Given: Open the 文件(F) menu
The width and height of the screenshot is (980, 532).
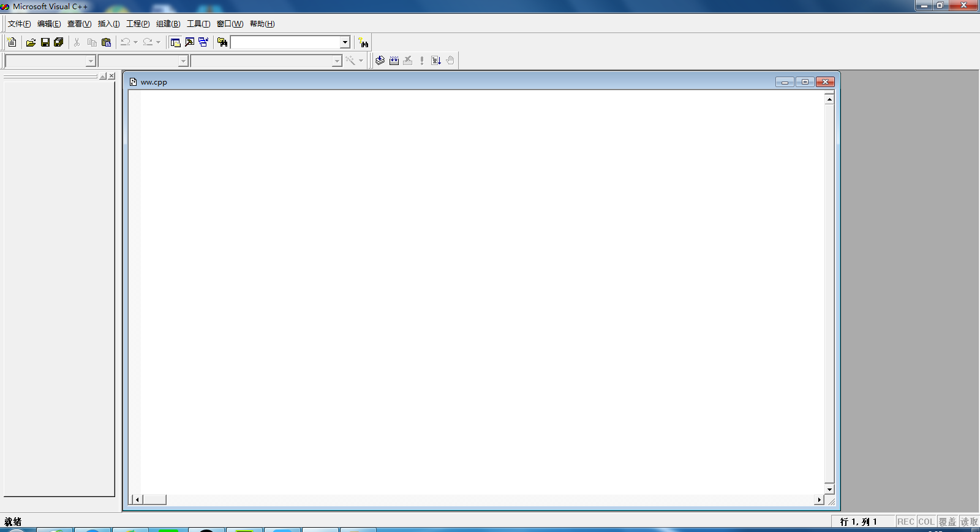Looking at the screenshot, I should pyautogui.click(x=19, y=24).
